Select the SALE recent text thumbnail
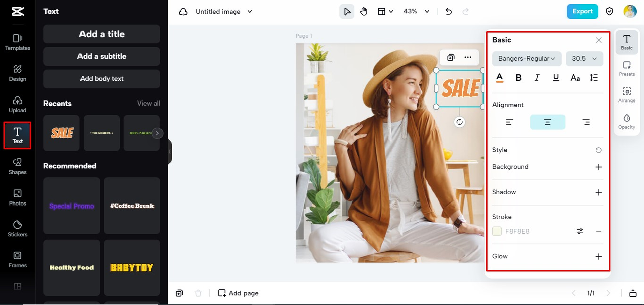The width and height of the screenshot is (644, 305). click(x=61, y=133)
